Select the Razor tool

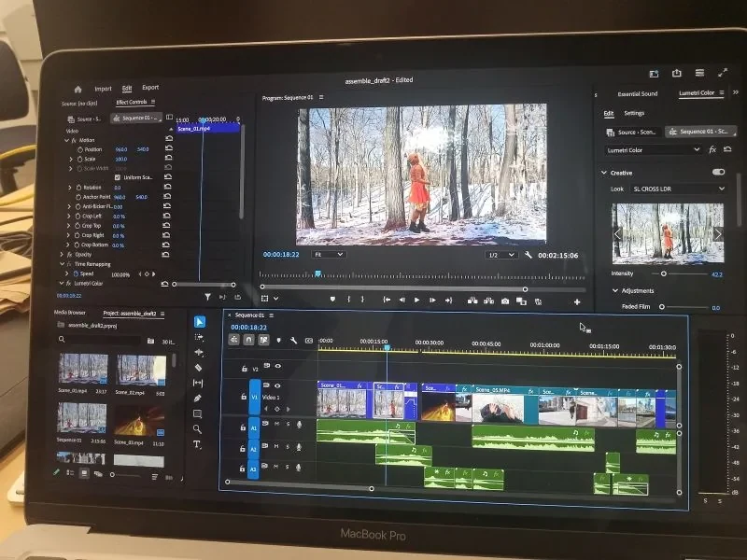198,368
